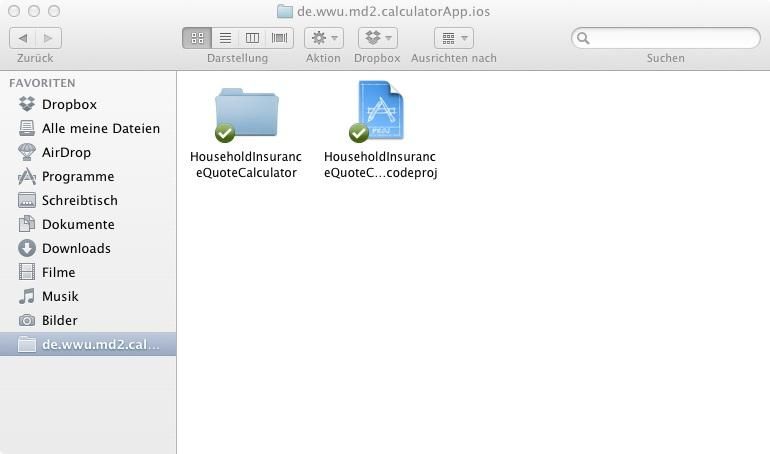770x454 pixels.
Task: Switch to Cover Flow view in Darstellung
Action: coord(279,38)
